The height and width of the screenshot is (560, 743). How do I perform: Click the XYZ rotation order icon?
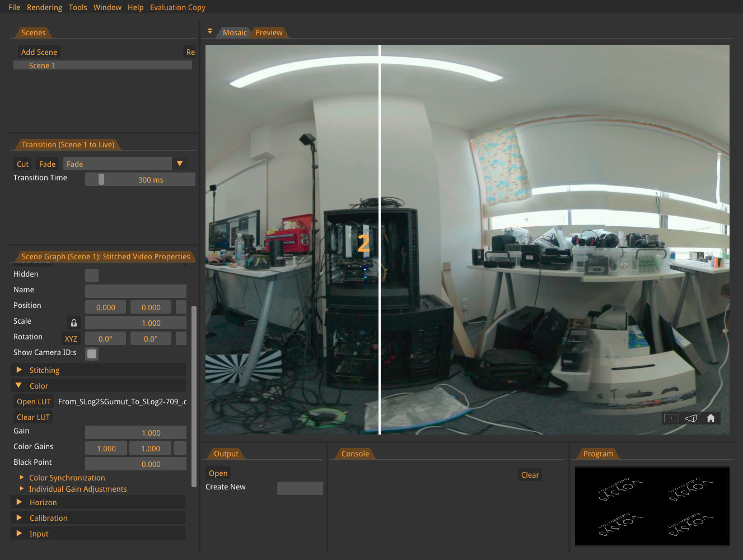coord(71,338)
